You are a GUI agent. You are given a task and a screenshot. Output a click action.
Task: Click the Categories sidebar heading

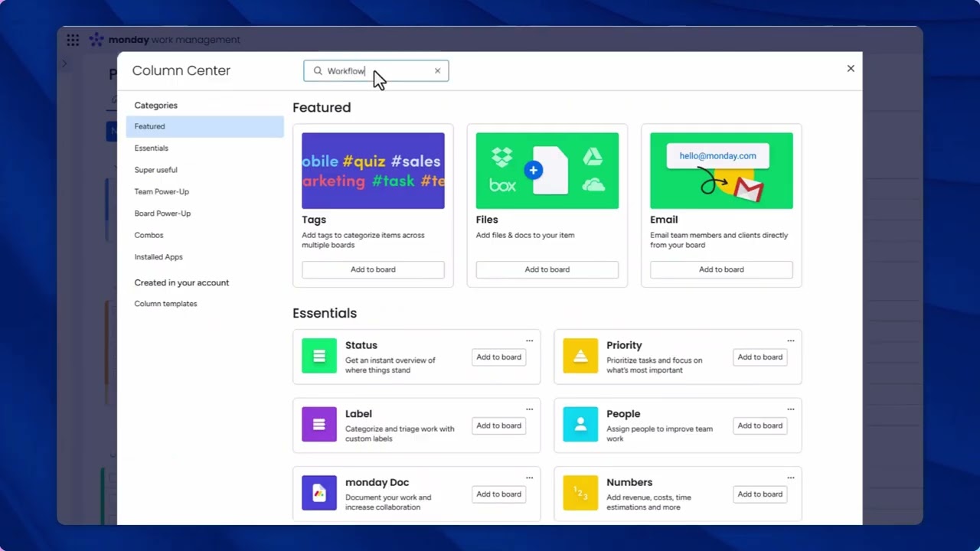pyautogui.click(x=156, y=106)
